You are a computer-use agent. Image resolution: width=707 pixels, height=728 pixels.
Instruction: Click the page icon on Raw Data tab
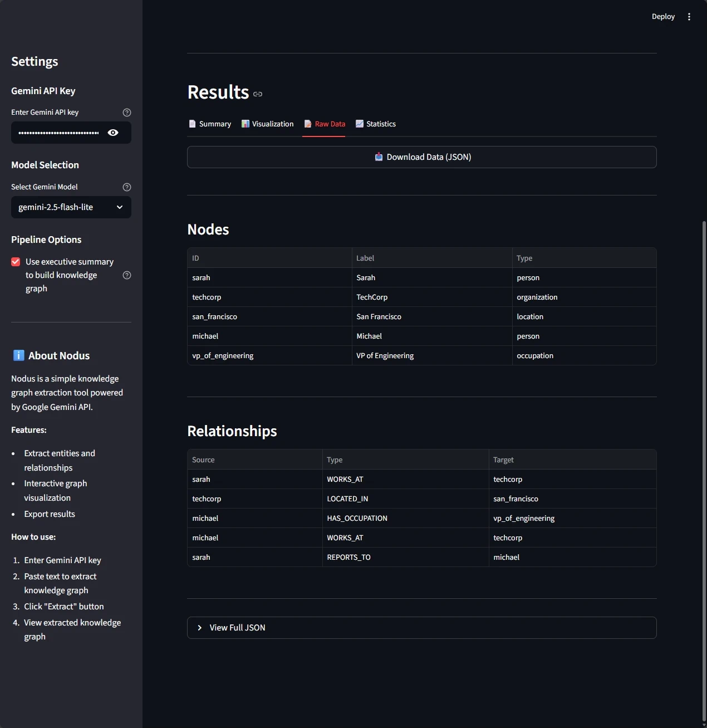pyautogui.click(x=307, y=124)
